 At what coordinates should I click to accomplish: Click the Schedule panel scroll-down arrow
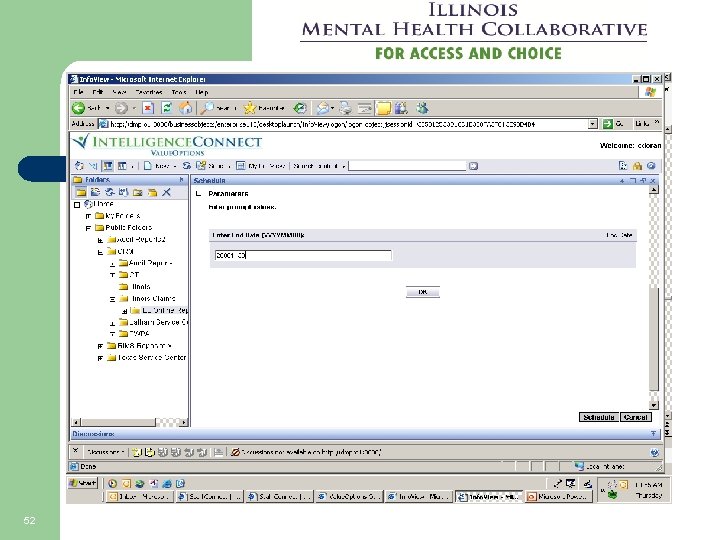click(653, 405)
